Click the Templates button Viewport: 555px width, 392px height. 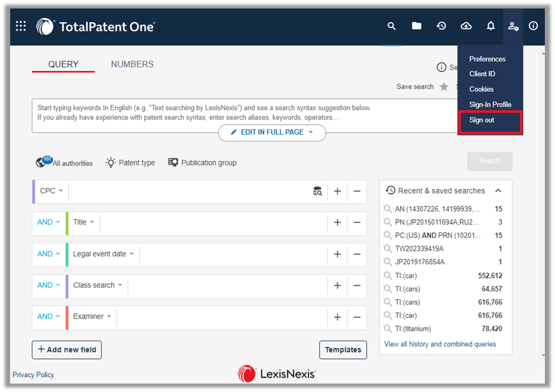point(343,350)
